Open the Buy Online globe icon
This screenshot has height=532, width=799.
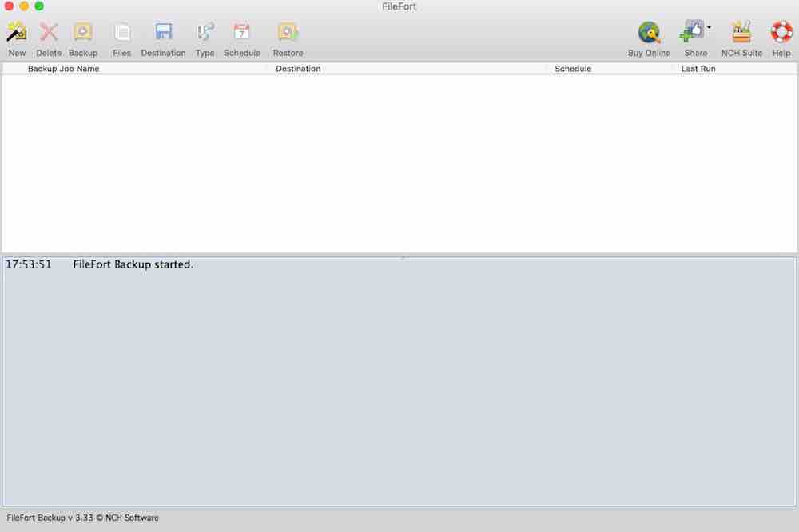coord(649,33)
